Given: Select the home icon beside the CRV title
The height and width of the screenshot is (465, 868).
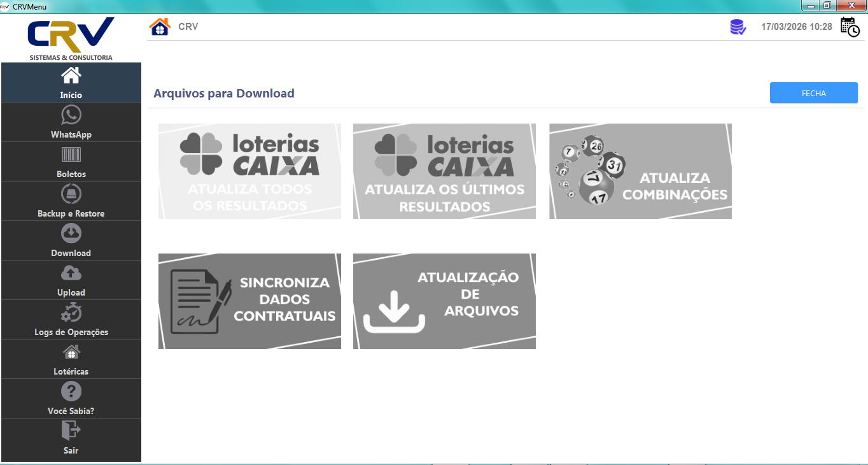Looking at the screenshot, I should (x=160, y=27).
